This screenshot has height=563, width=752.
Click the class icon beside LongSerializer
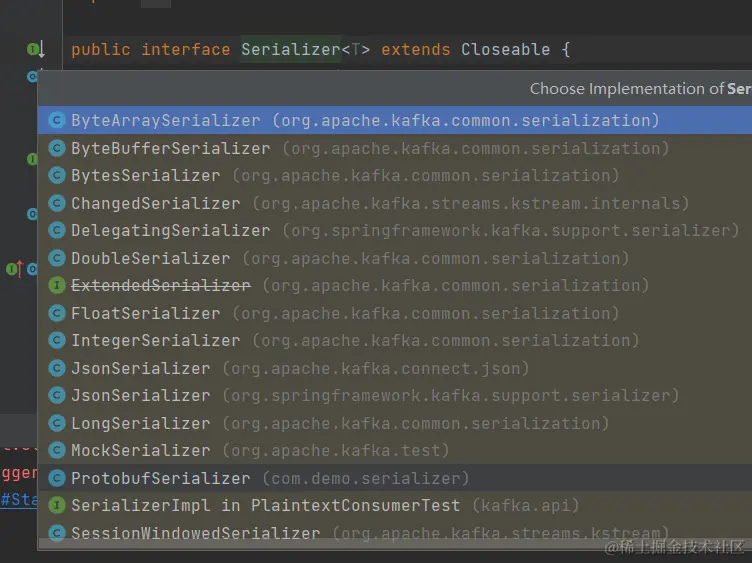pyautogui.click(x=57, y=423)
